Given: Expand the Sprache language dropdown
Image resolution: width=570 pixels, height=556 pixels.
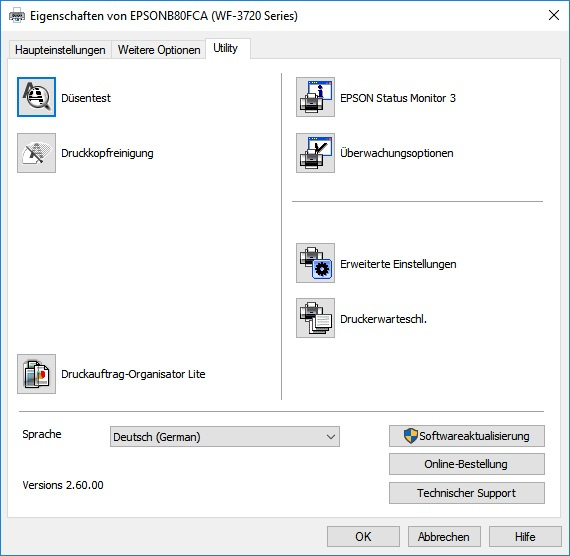Looking at the screenshot, I should coord(225,436).
